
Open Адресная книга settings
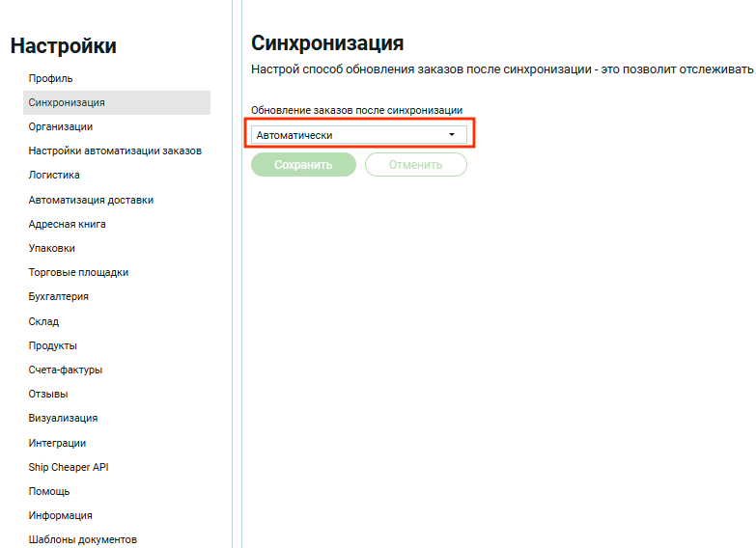pos(68,224)
